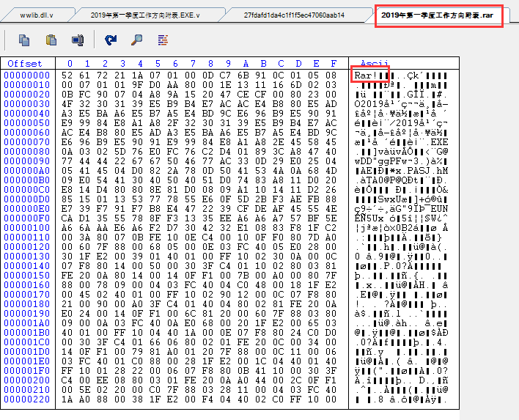Click the first hex byte 52
Viewport: 519px width, 420px height.
67,75
